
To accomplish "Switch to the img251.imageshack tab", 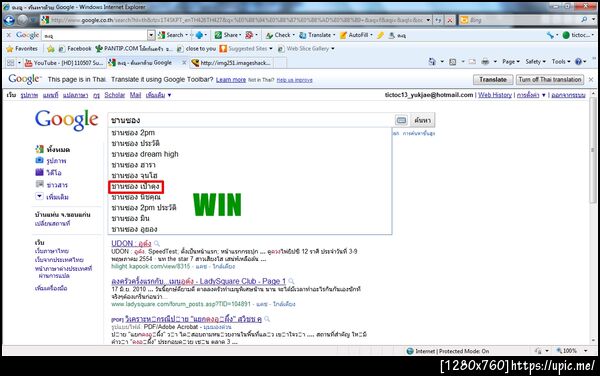I will 232,63.
